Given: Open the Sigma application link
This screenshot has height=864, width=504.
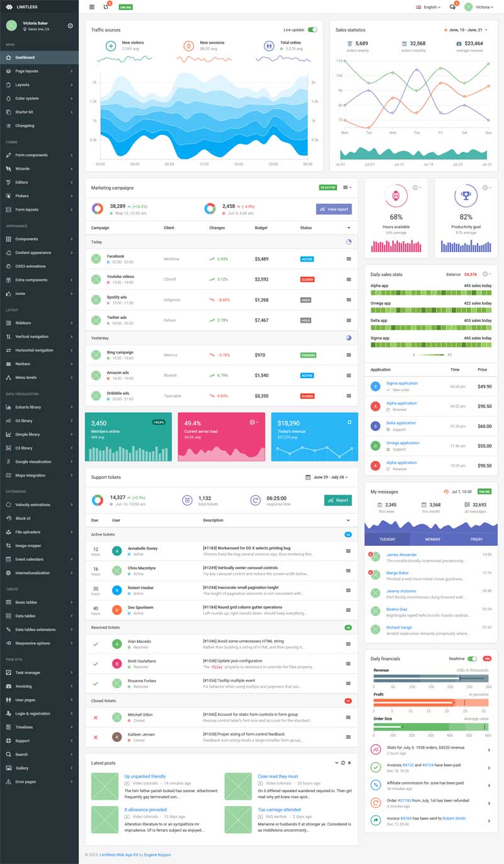Looking at the screenshot, I should click(x=402, y=383).
